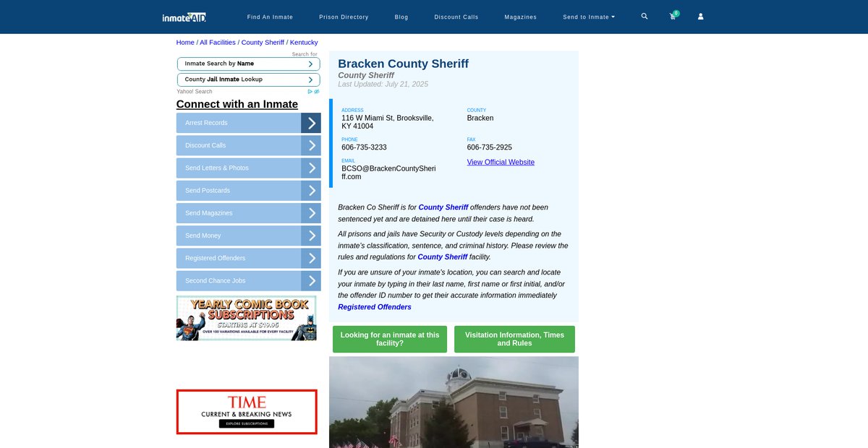
Task: Open the Blog menu item
Action: [x=401, y=17]
